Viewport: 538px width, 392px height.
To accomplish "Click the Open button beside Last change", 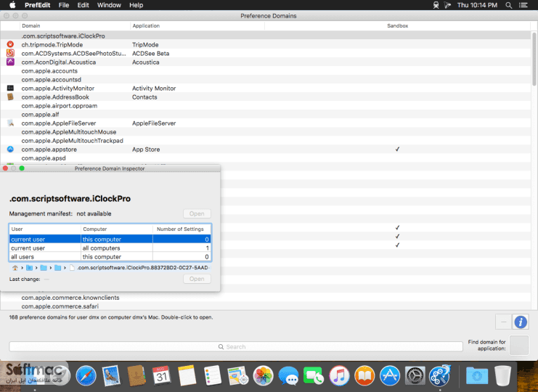I will pos(197,279).
